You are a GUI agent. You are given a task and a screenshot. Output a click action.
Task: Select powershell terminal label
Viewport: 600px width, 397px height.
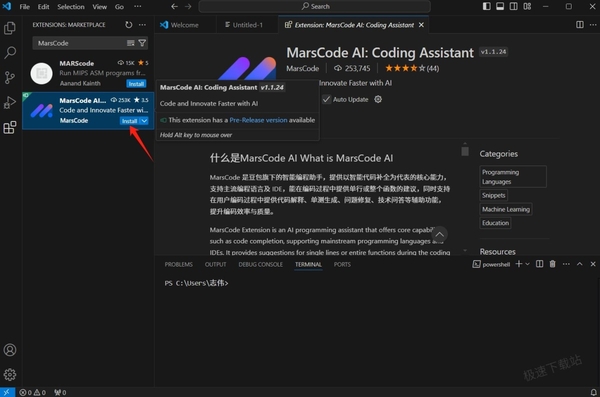(x=491, y=264)
